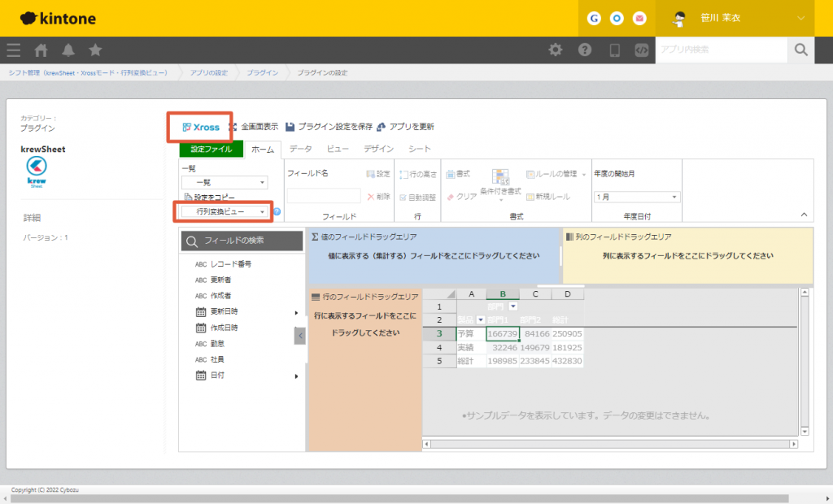This screenshot has width=833, height=504.
Task: Switch to the シート tab
Action: (x=419, y=150)
